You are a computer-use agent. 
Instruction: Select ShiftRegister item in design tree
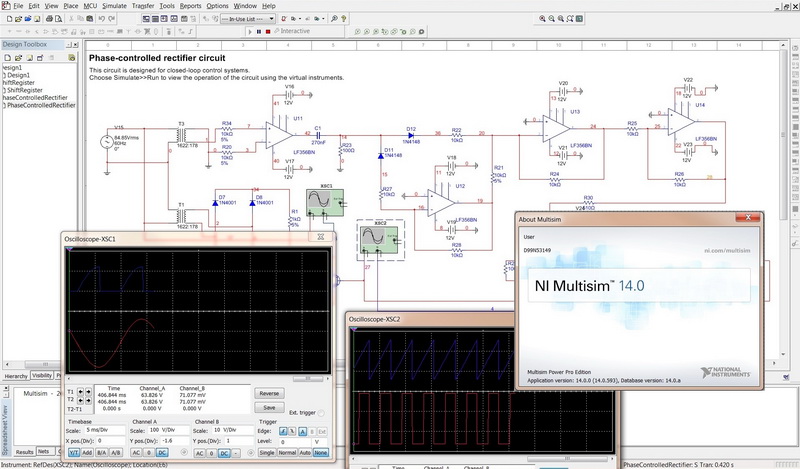pyautogui.click(x=24, y=90)
